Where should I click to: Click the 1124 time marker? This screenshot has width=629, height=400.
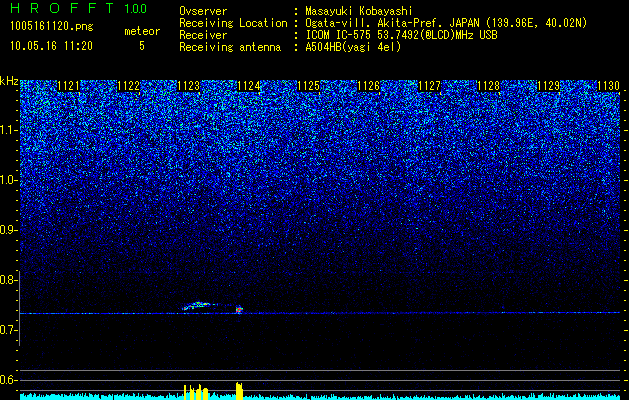point(249,86)
